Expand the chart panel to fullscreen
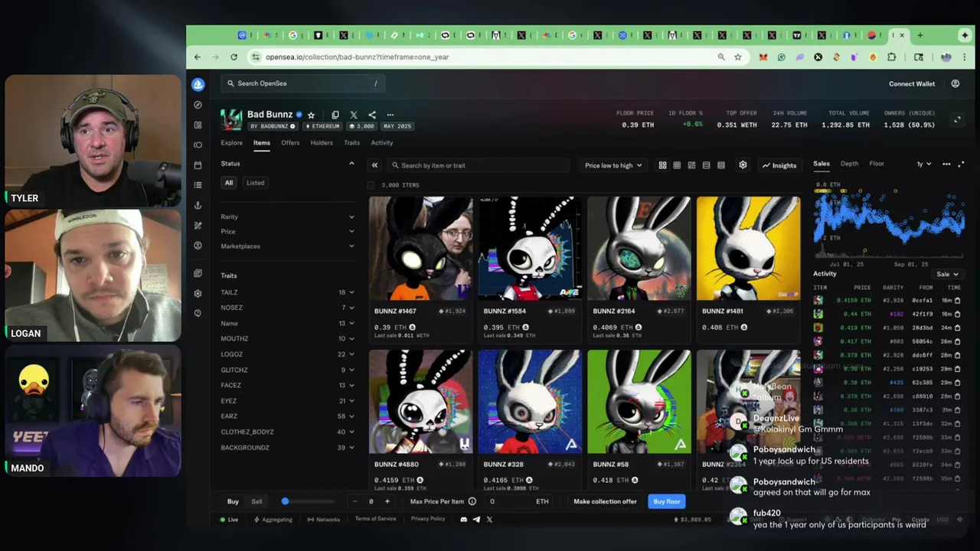 (x=961, y=164)
